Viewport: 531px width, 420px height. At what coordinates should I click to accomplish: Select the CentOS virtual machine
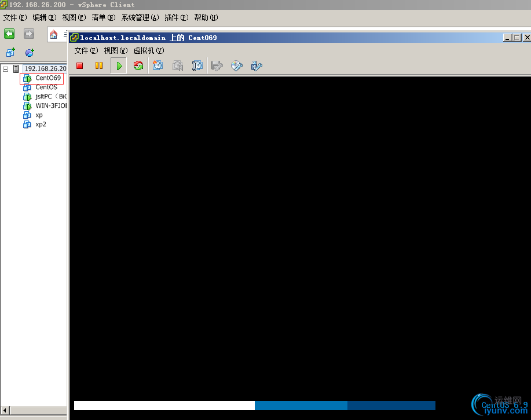coord(46,87)
